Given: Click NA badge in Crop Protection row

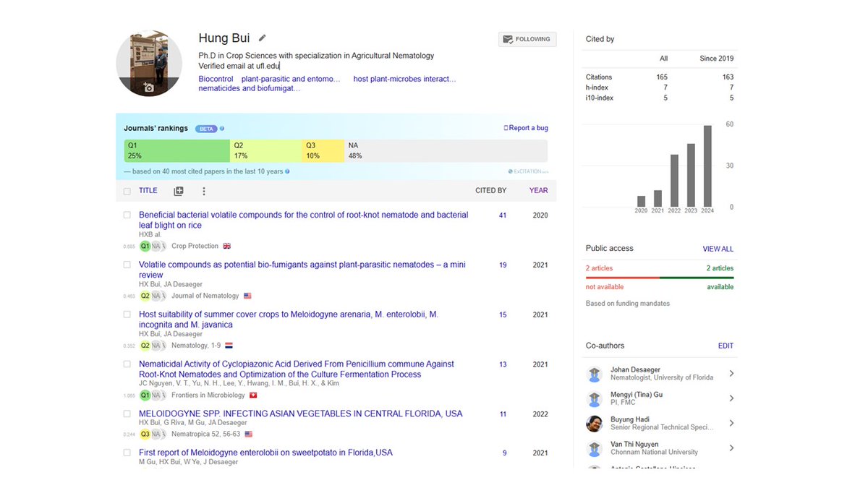Looking at the screenshot, I should (156, 246).
